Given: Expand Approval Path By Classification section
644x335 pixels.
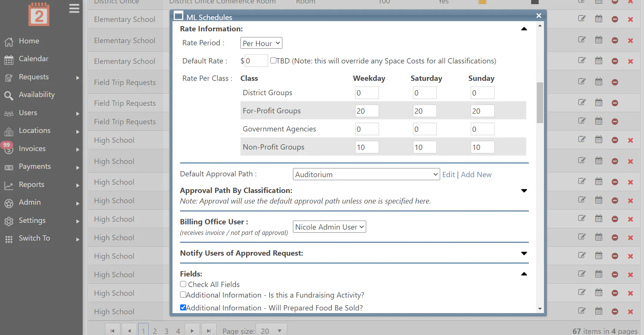Looking at the screenshot, I should [524, 191].
